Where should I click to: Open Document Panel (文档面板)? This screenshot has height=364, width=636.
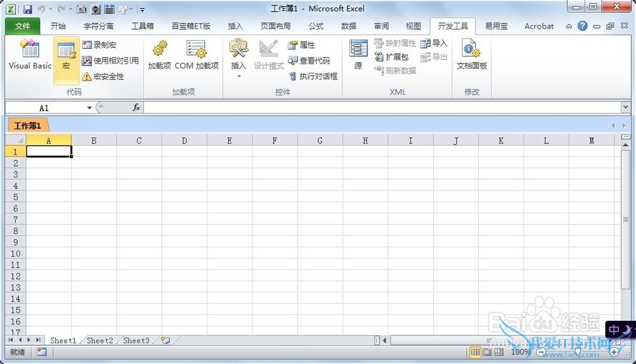pyautogui.click(x=471, y=55)
